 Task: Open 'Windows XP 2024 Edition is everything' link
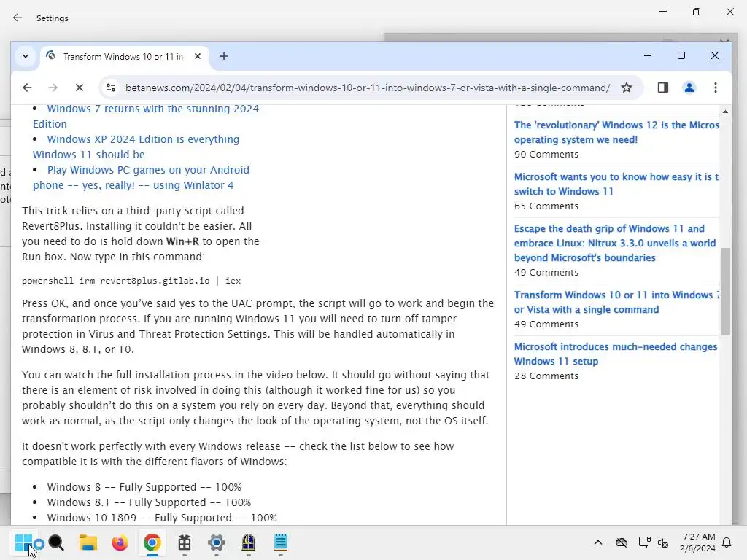click(x=136, y=147)
